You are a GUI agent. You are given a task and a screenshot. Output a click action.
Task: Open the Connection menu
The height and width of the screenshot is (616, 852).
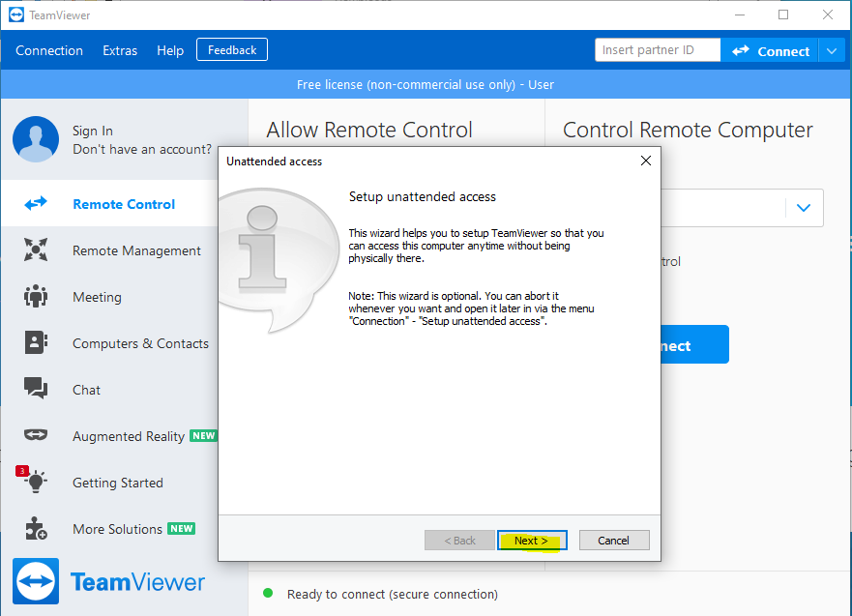tap(49, 50)
